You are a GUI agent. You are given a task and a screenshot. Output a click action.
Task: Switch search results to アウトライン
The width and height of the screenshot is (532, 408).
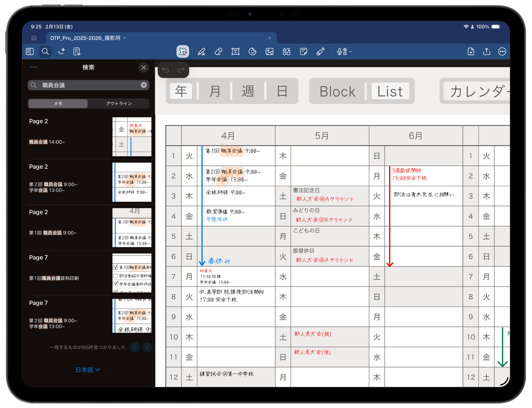[119, 104]
